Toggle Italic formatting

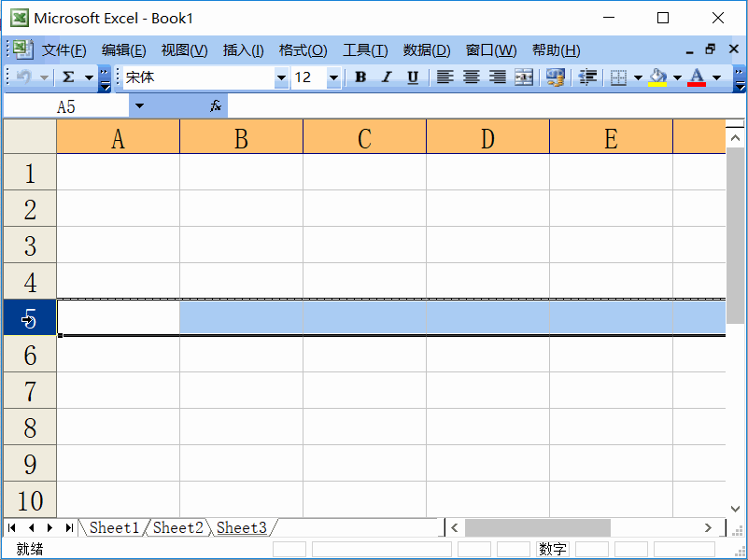coord(387,77)
